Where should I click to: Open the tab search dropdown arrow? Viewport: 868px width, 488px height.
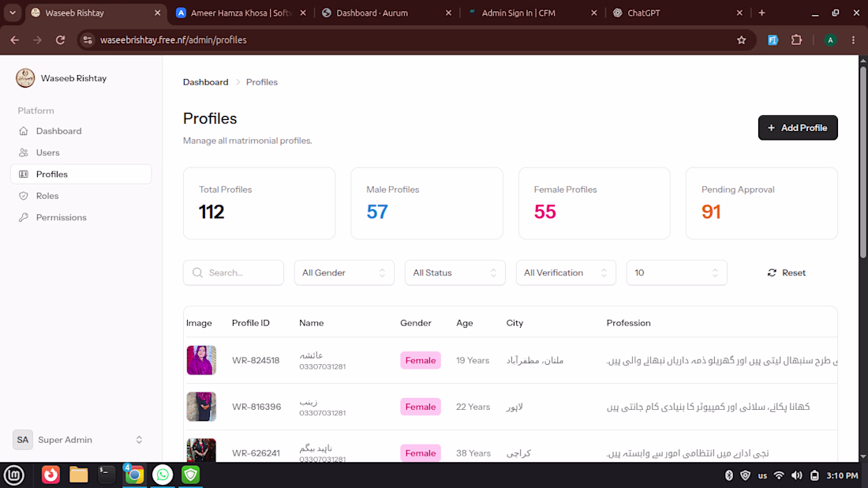(12, 13)
